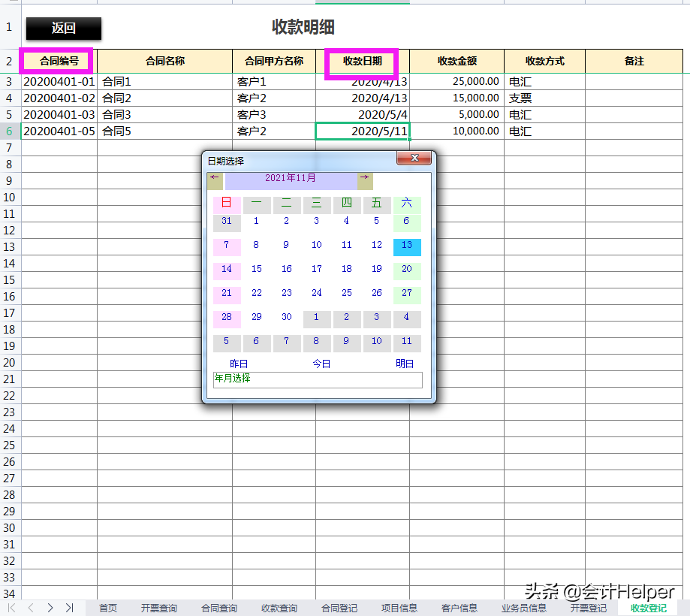The image size is (690, 616).
Task: Pick date 24 in the calendar
Action: click(x=317, y=295)
